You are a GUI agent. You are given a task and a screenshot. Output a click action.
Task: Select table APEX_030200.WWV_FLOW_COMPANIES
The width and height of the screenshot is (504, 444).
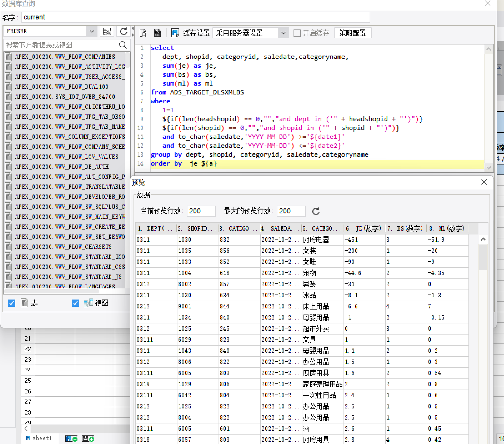[65, 57]
